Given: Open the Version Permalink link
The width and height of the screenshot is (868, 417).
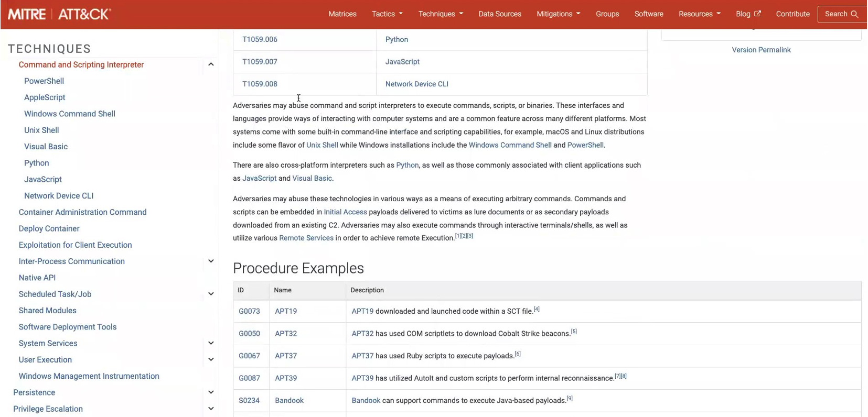Looking at the screenshot, I should pos(761,50).
